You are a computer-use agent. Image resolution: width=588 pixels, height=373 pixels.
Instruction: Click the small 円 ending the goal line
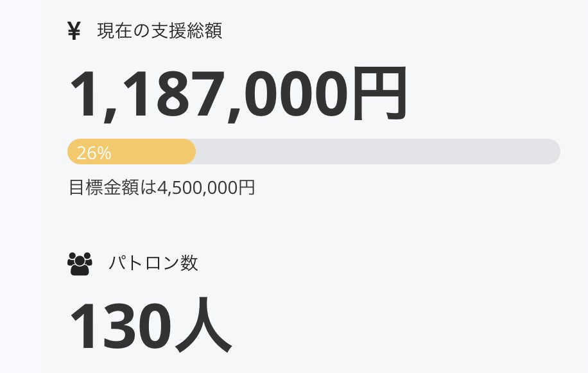(x=246, y=188)
